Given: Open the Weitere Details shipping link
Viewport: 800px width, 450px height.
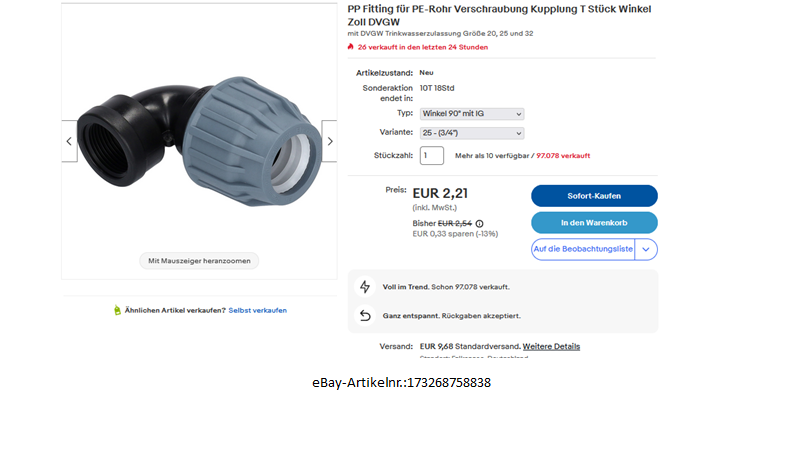Looking at the screenshot, I should (x=551, y=346).
